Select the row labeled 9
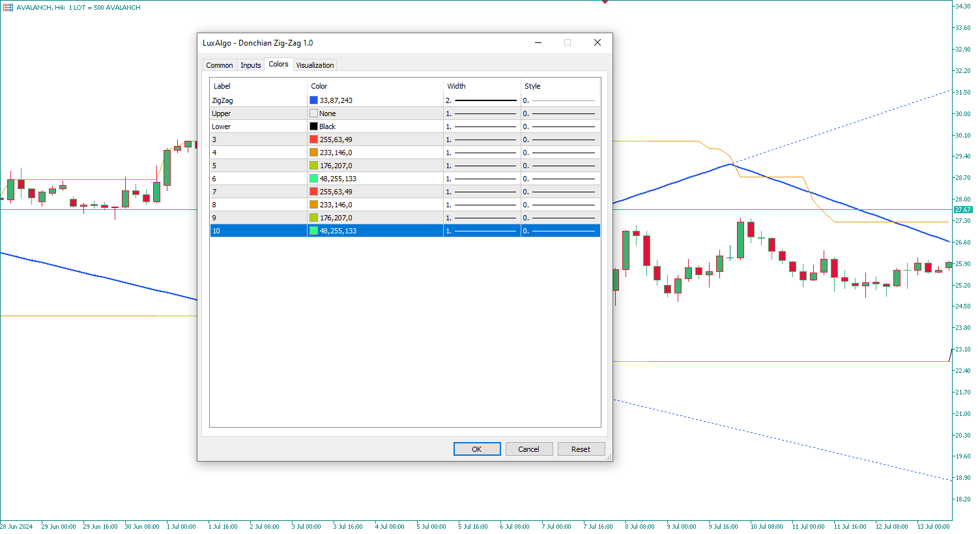Image resolution: width=980 pixels, height=534 pixels. coord(257,218)
